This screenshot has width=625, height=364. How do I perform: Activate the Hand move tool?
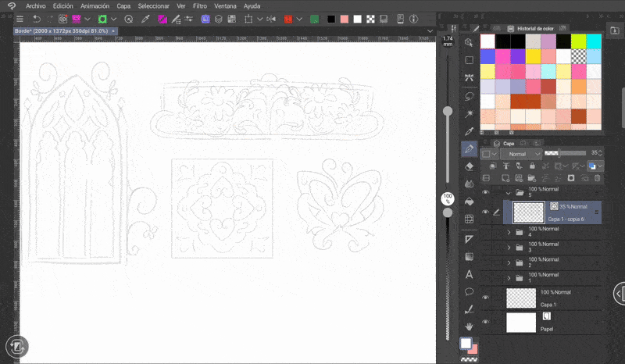tap(470, 326)
